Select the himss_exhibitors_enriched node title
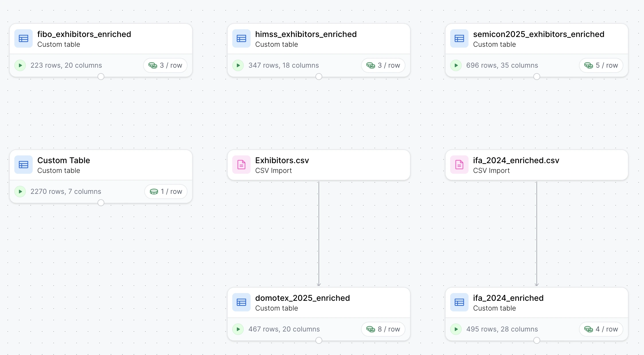This screenshot has height=355, width=644. (306, 34)
